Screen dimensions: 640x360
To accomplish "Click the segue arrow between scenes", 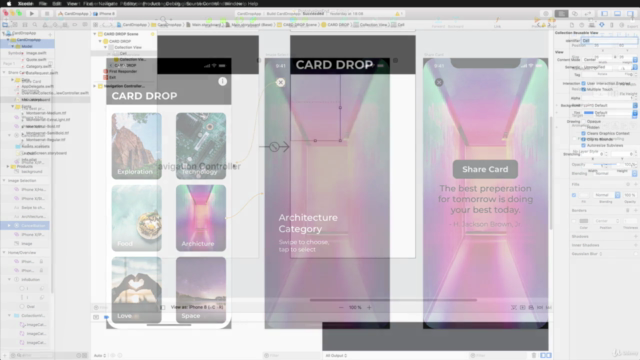I will (274, 147).
